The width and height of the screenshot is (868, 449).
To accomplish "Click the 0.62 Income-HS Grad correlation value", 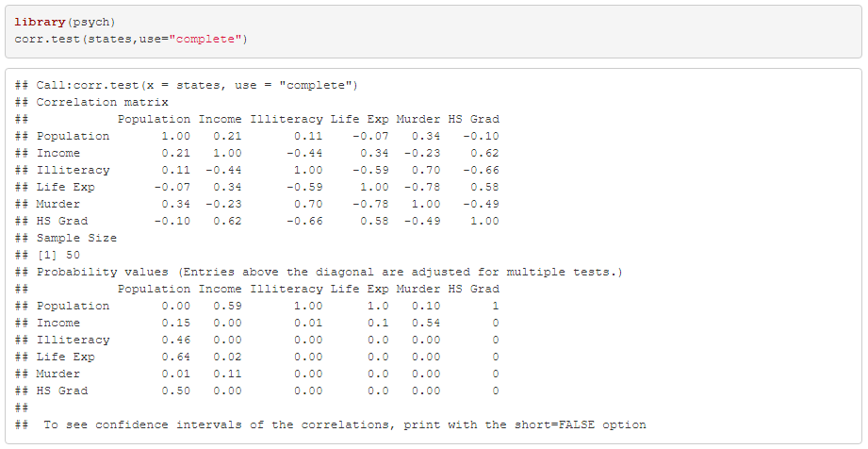I will tap(484, 153).
